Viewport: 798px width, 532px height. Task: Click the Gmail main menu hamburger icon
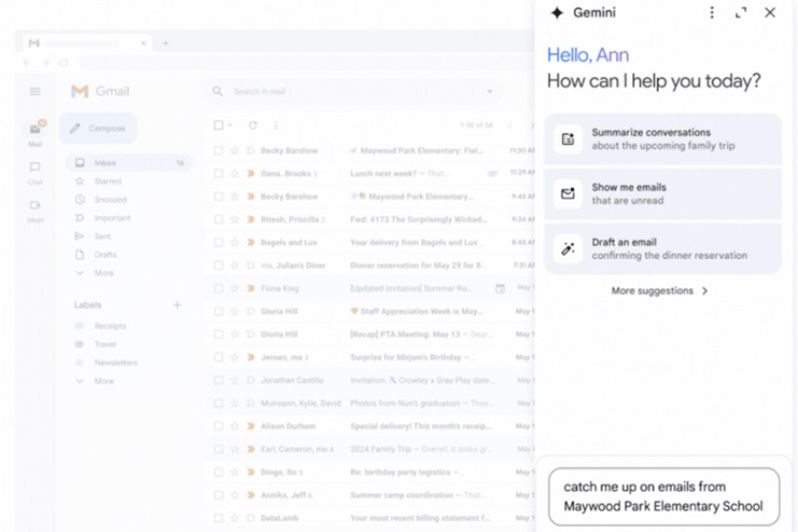click(x=35, y=91)
